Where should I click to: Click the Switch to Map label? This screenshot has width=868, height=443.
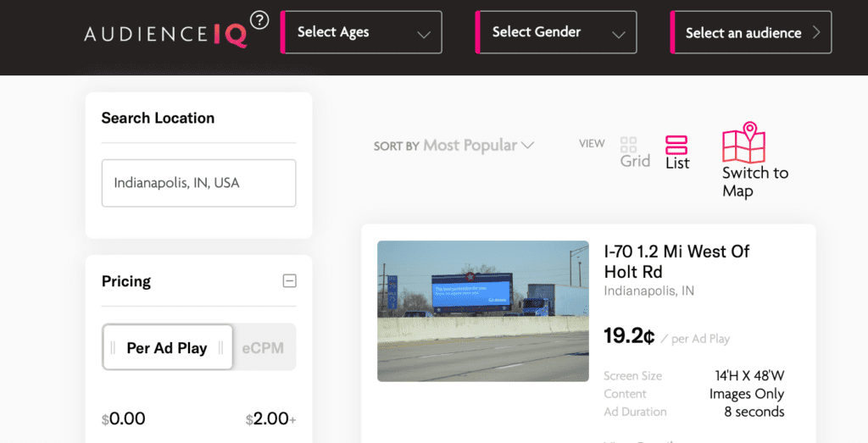coord(754,181)
